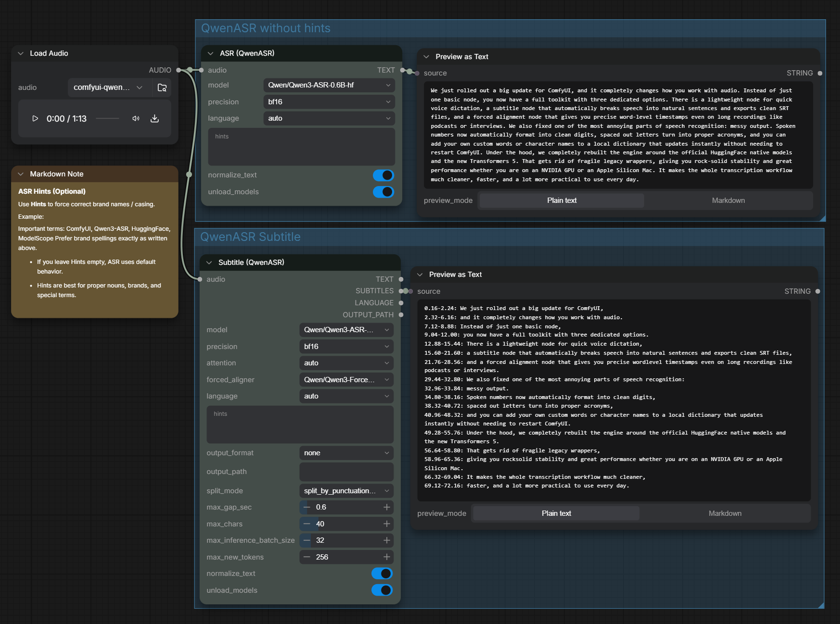Open the output_format dropdown
Image resolution: width=840 pixels, height=624 pixels.
(346, 453)
